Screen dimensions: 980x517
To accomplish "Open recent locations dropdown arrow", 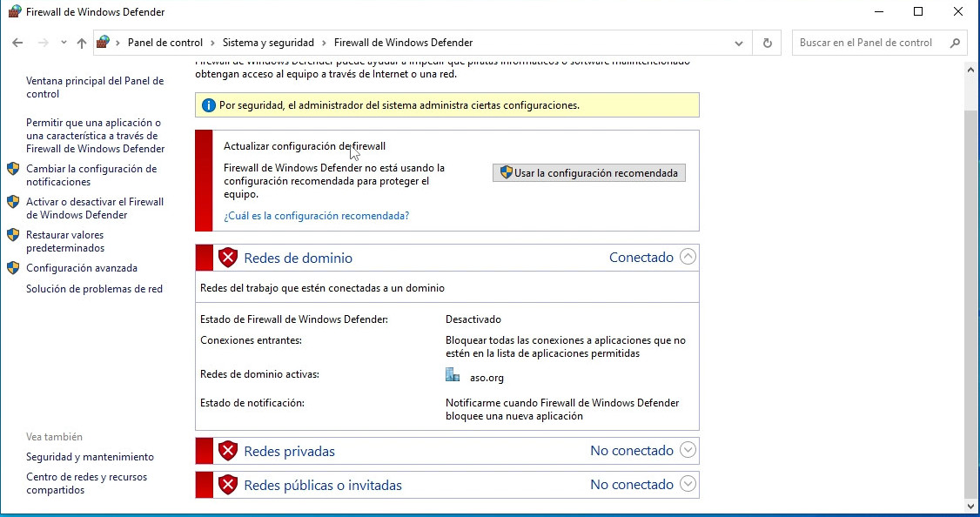I will tap(64, 43).
